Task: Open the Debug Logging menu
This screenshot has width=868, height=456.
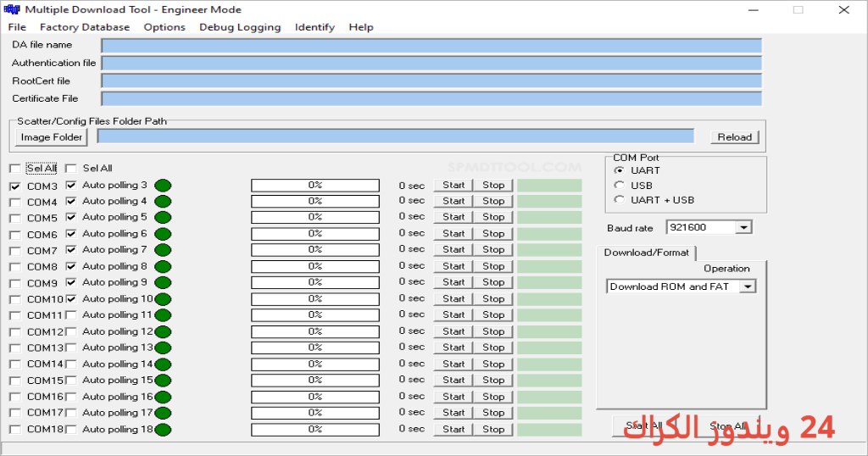Action: [240, 27]
